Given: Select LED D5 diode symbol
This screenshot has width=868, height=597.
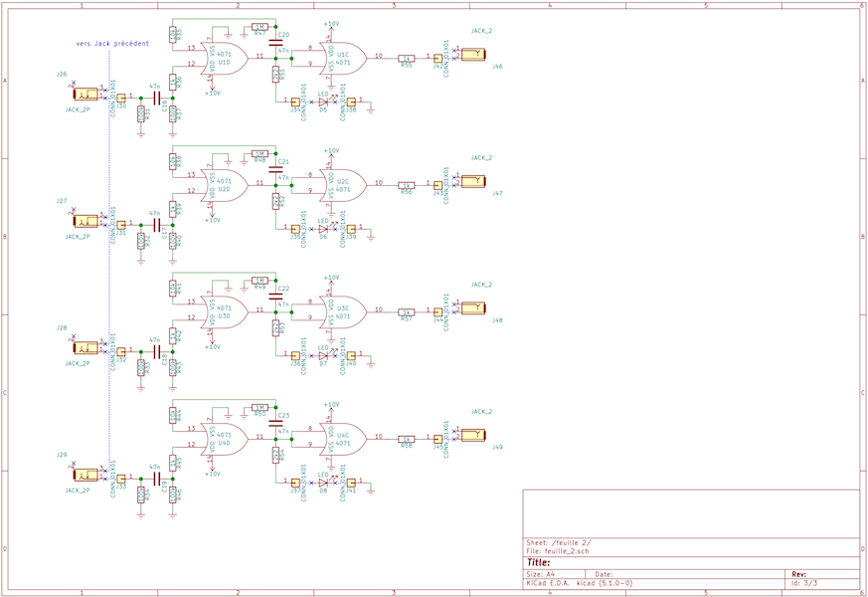Looking at the screenshot, I should click(323, 101).
